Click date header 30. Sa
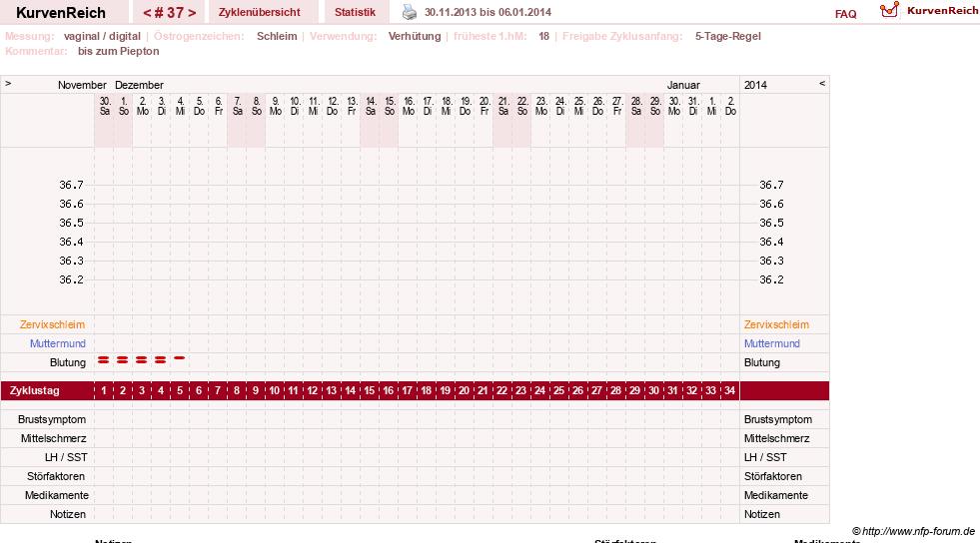The image size is (980, 543). (105, 106)
